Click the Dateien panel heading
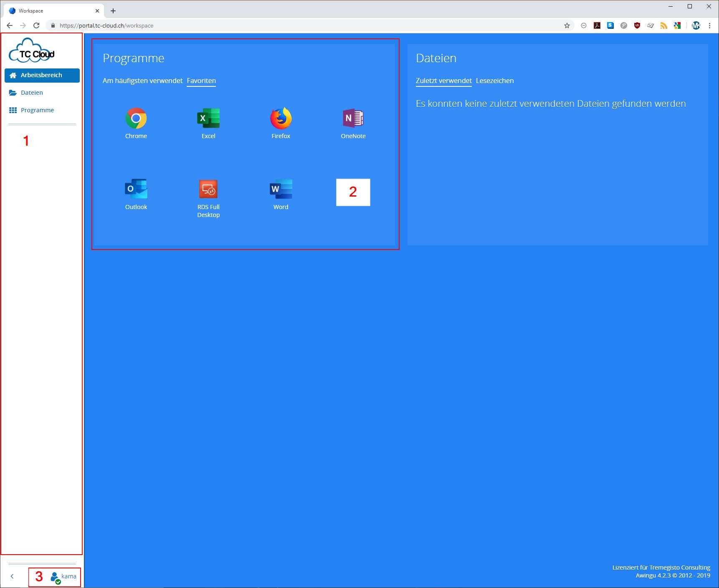The height and width of the screenshot is (588, 719). pos(436,58)
